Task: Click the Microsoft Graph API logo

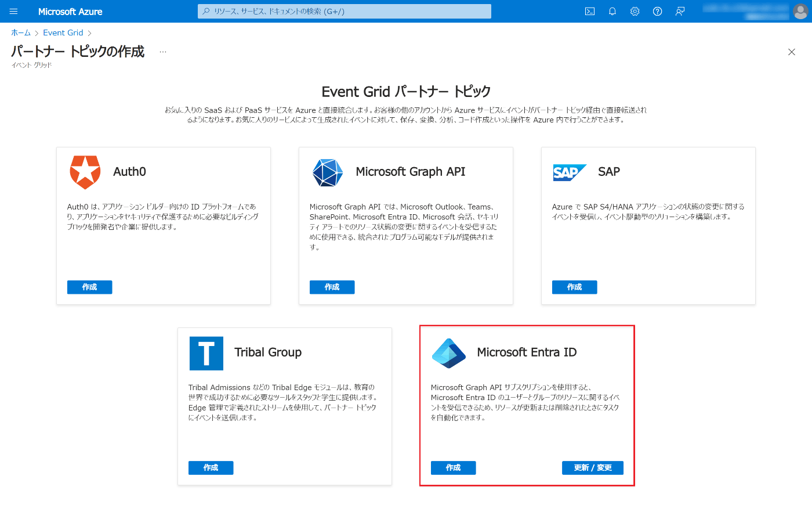Action: tap(328, 172)
